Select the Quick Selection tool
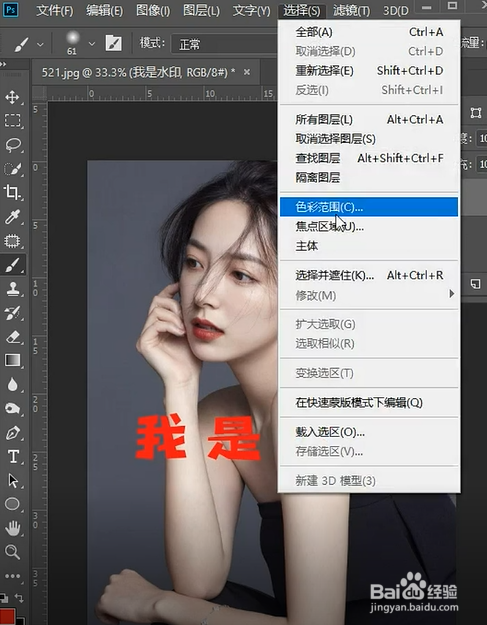Image resolution: width=487 pixels, height=625 pixels. pyautogui.click(x=12, y=169)
